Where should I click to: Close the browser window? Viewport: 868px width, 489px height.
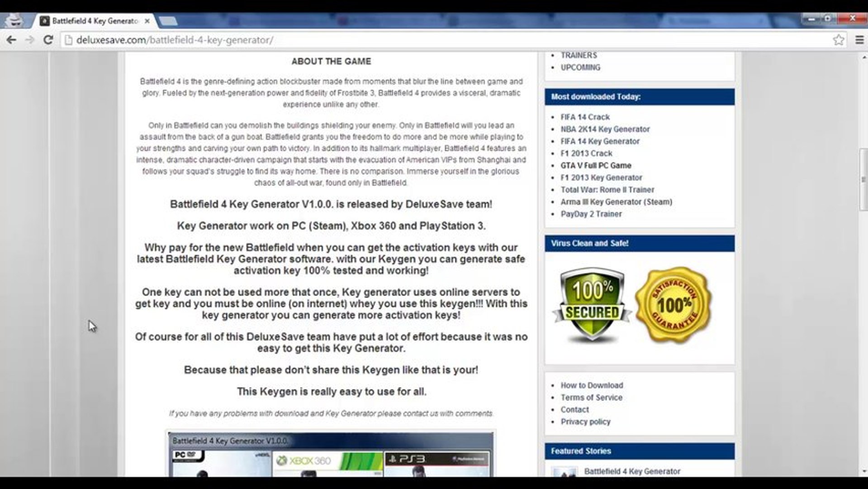pos(852,19)
